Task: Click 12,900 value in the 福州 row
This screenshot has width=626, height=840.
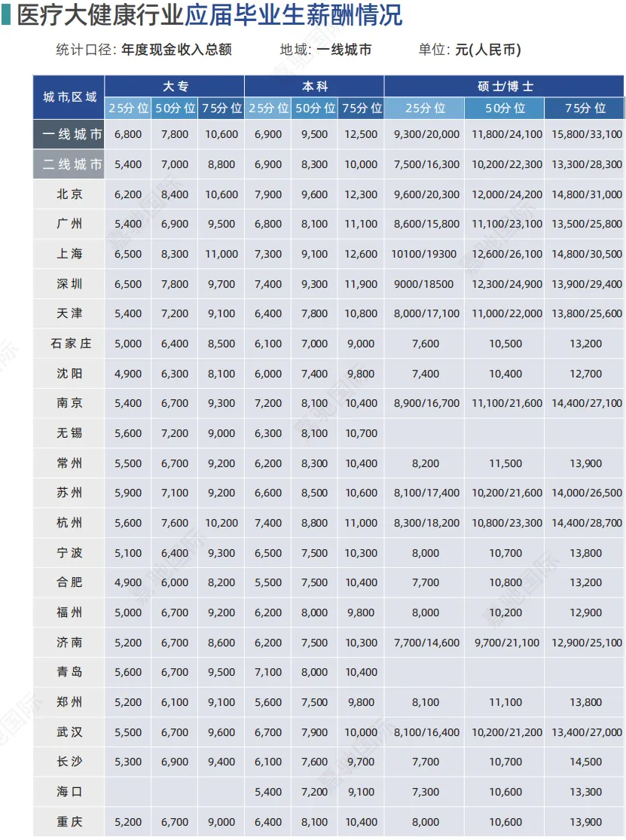Action: coord(585,612)
